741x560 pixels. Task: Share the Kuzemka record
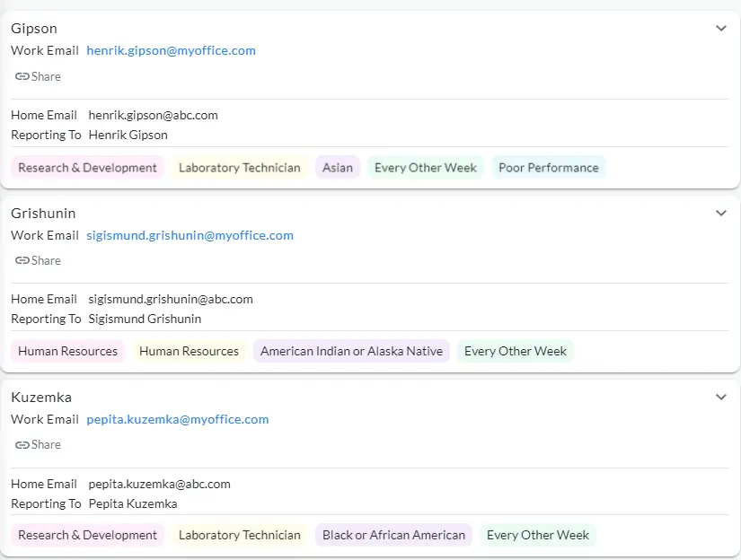click(38, 444)
